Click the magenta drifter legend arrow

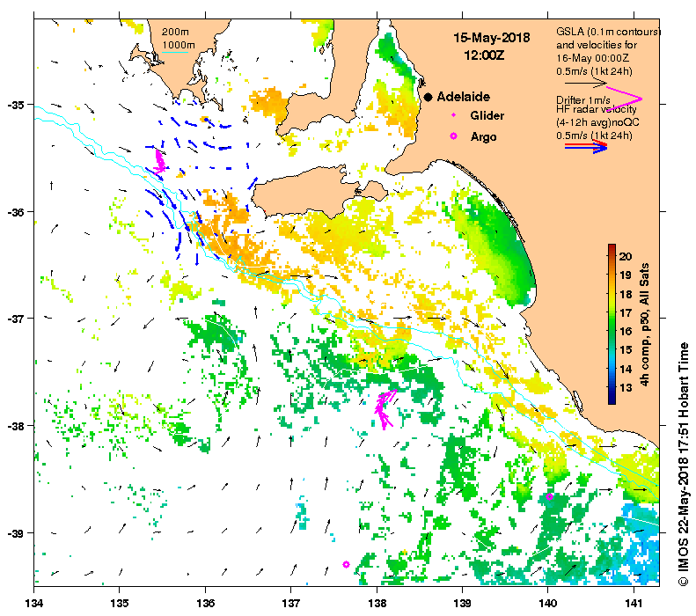point(625,99)
